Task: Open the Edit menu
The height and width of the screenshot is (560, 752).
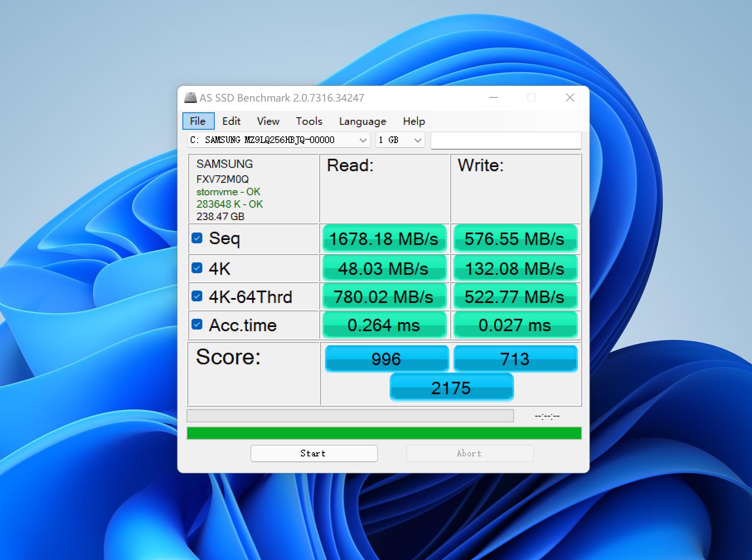Action: point(231,121)
